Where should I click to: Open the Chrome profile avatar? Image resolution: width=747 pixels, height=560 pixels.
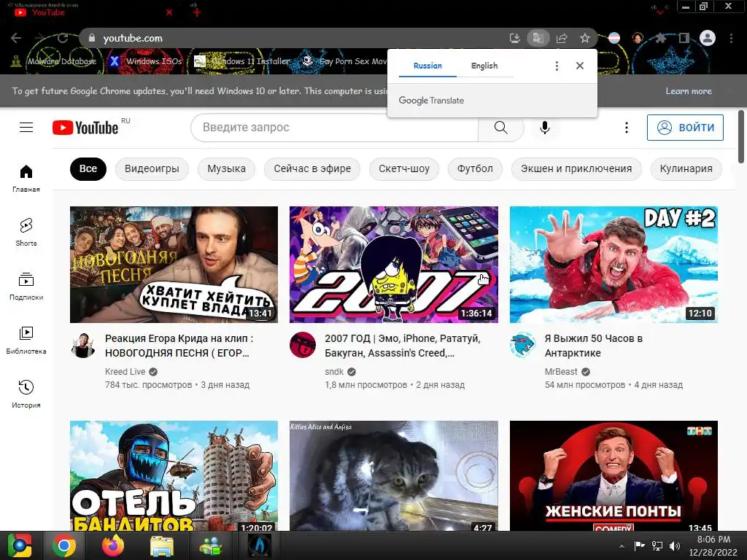pyautogui.click(x=708, y=38)
